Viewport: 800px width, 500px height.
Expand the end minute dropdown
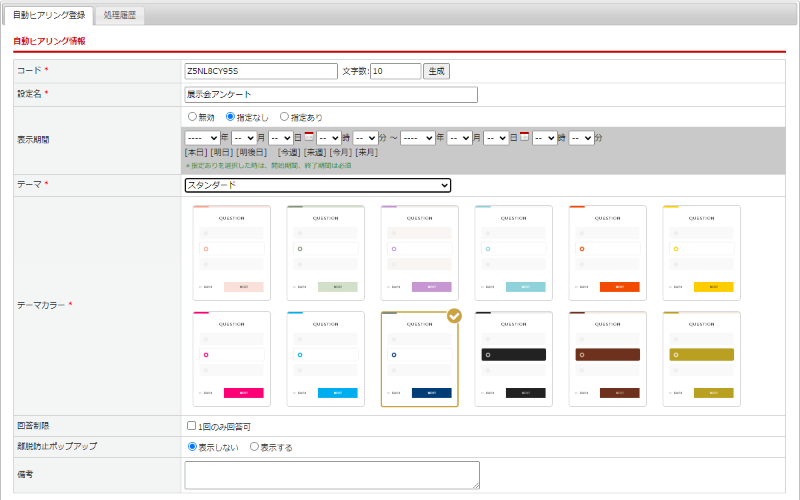pos(582,138)
